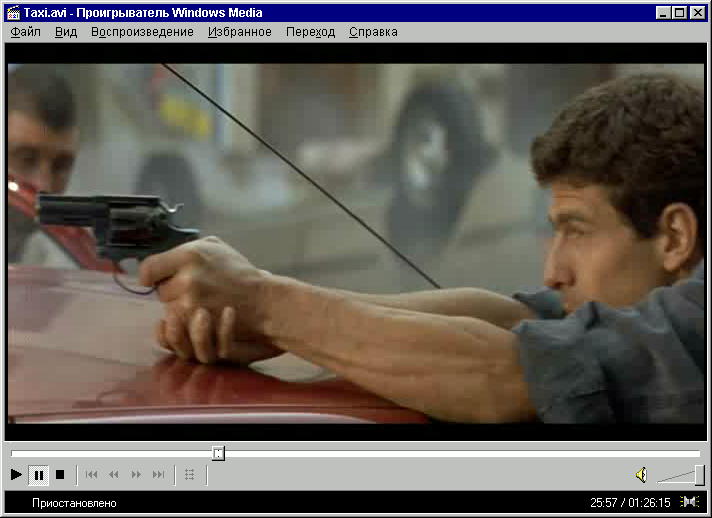Open the Воспроизведение menu
The width and height of the screenshot is (712, 518).
click(x=143, y=32)
